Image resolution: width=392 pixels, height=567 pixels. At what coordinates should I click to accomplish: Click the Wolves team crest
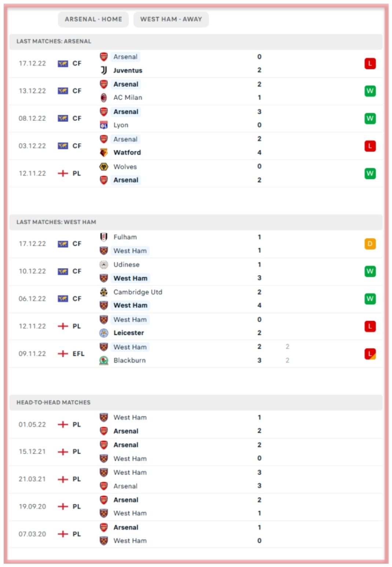click(104, 167)
